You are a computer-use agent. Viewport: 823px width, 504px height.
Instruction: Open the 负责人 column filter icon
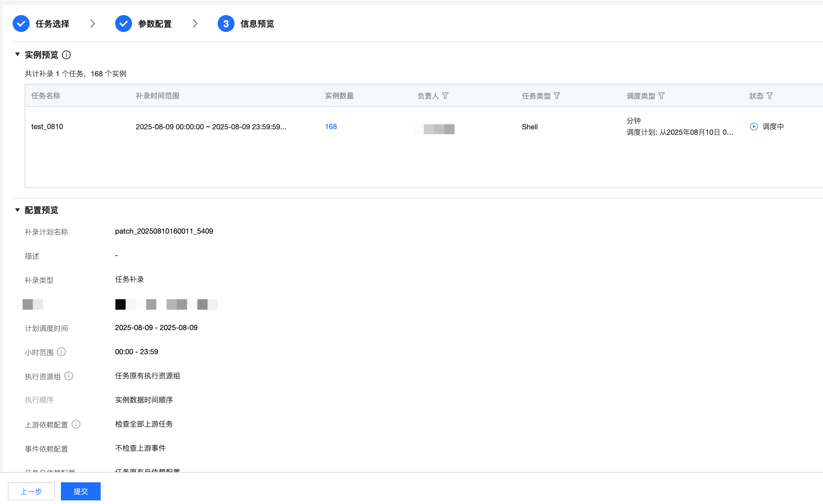[445, 96]
